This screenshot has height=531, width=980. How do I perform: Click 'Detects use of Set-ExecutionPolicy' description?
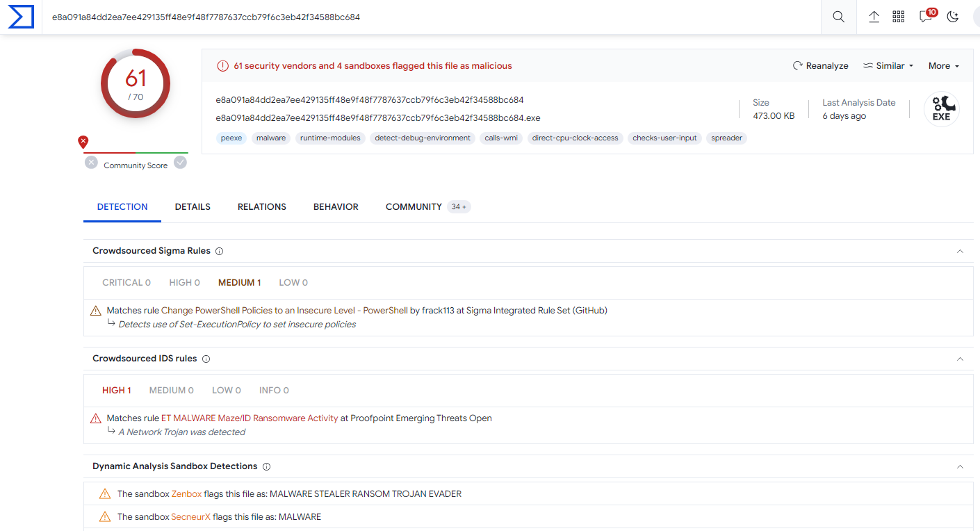[x=237, y=325]
